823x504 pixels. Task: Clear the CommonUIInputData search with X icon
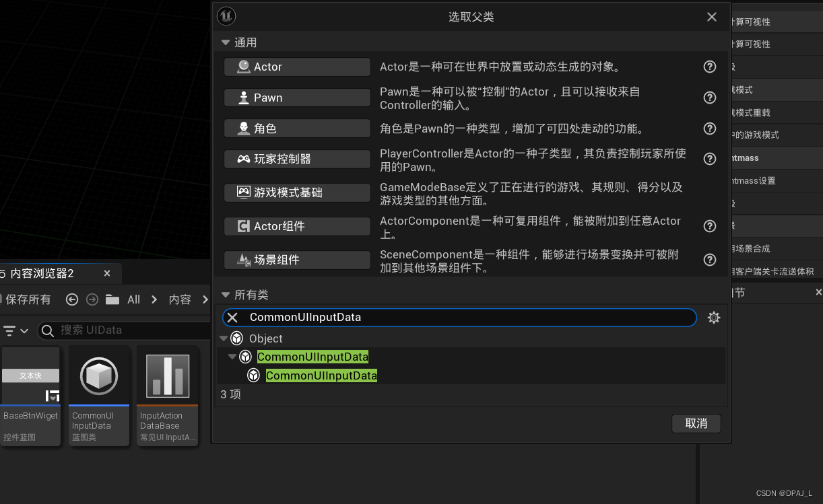point(232,317)
